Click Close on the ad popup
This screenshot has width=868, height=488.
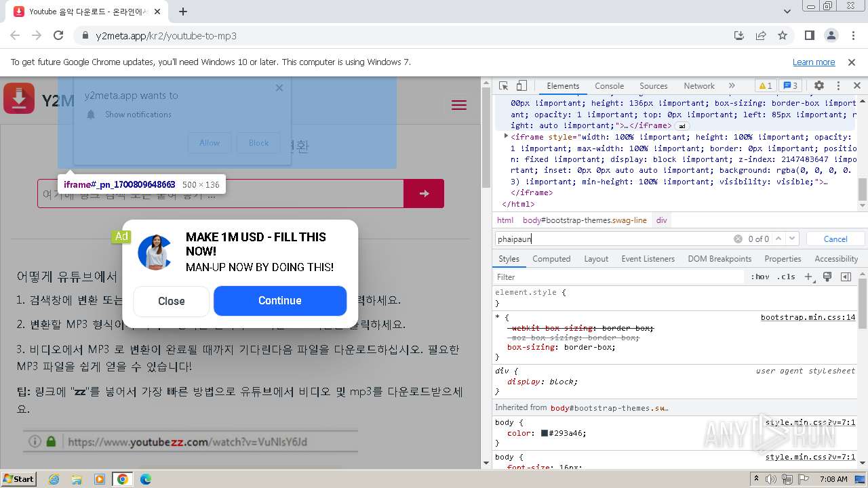tap(172, 302)
